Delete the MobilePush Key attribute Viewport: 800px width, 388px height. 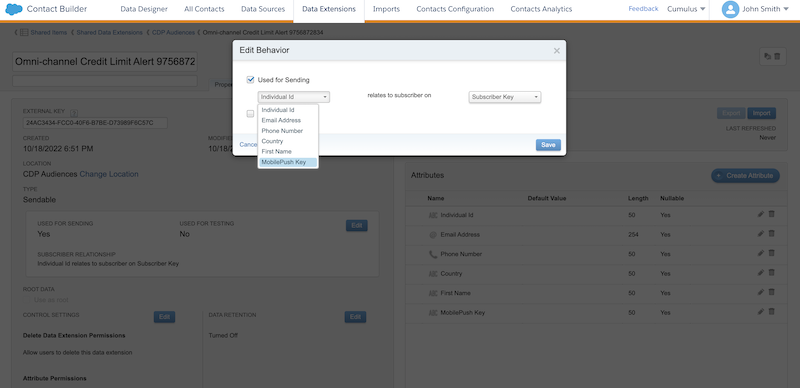point(771,311)
